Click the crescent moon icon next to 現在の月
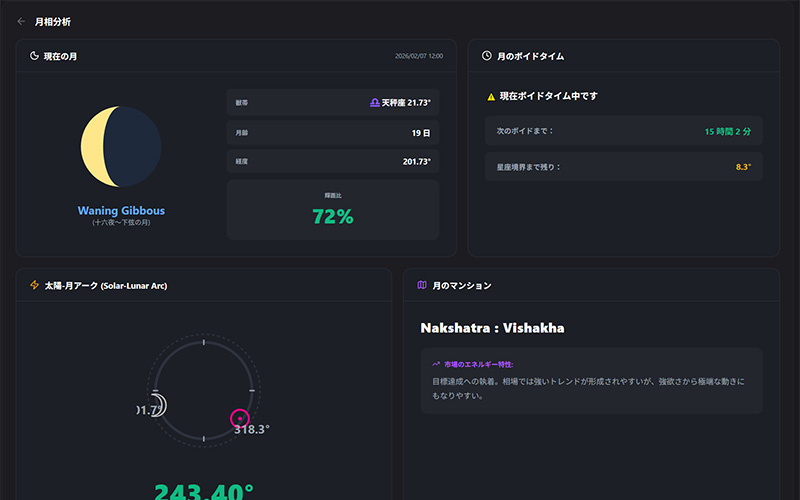Viewport: 800px width, 500px height. [34, 56]
